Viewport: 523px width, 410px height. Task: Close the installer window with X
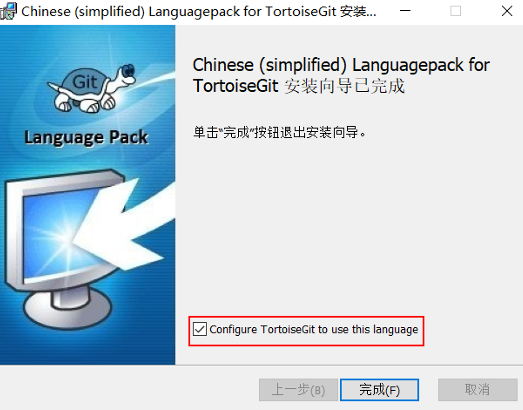[x=507, y=11]
